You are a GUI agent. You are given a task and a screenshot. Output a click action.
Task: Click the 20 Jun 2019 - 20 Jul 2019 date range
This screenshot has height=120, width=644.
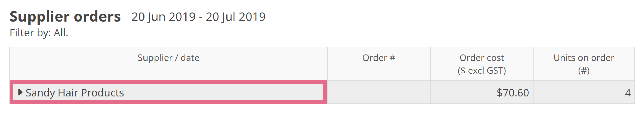(198, 17)
